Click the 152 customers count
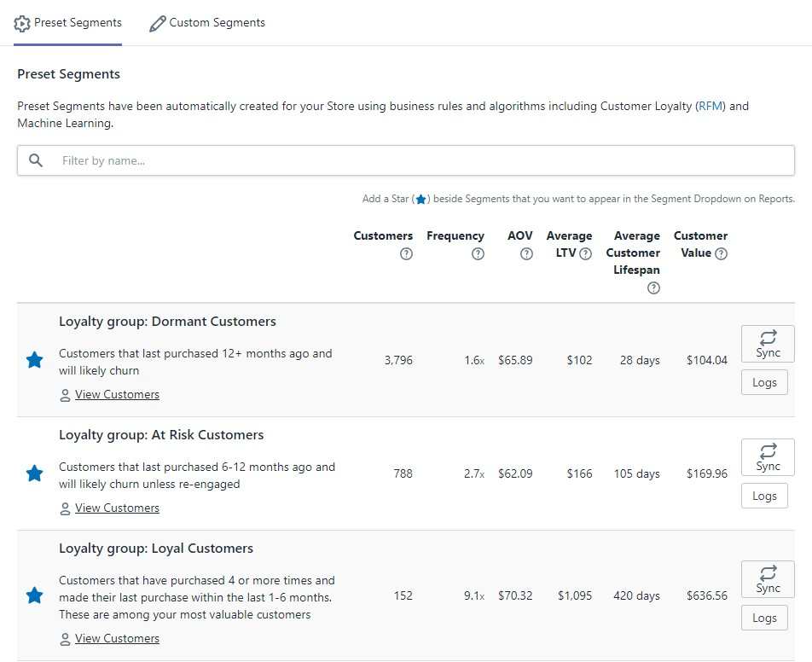812x662 pixels. (403, 596)
